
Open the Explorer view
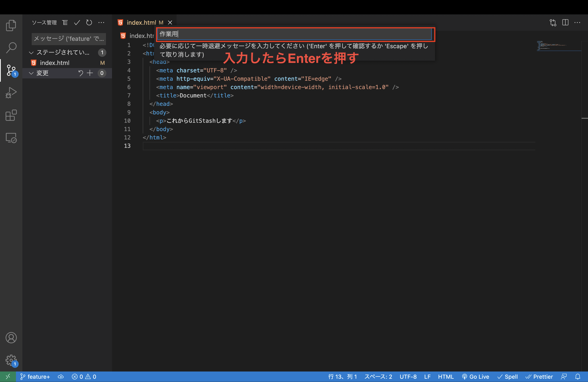coord(11,25)
